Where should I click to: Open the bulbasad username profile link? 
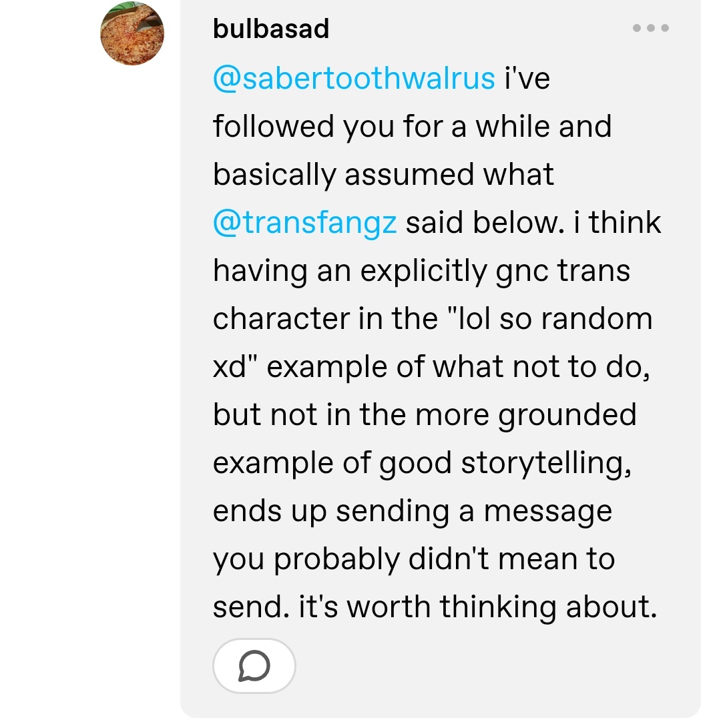click(x=271, y=29)
